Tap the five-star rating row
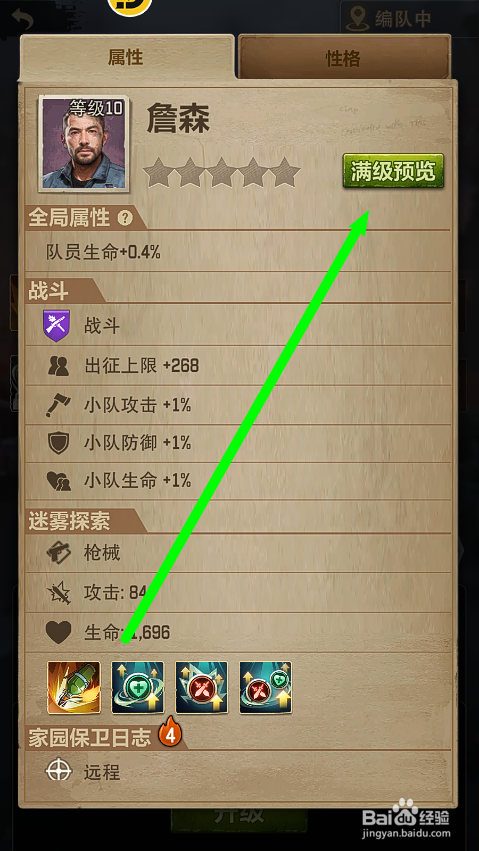The height and width of the screenshot is (851, 479). (x=222, y=173)
